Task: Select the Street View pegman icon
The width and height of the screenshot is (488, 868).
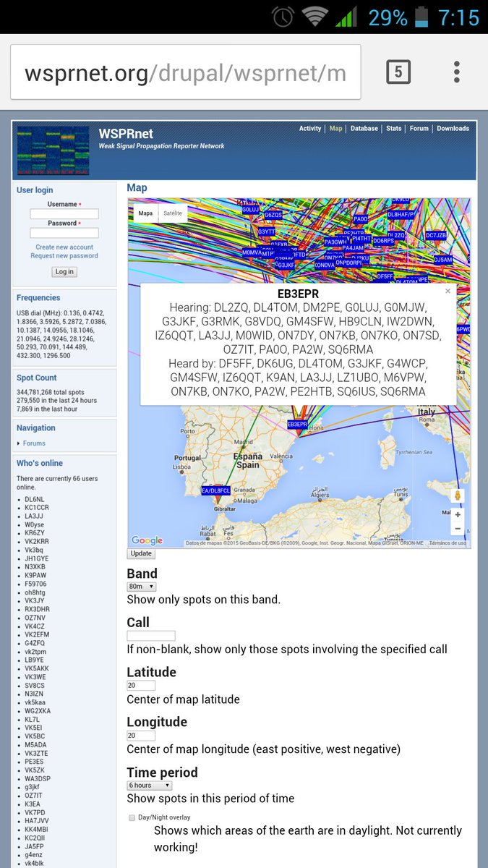Action: [x=457, y=496]
